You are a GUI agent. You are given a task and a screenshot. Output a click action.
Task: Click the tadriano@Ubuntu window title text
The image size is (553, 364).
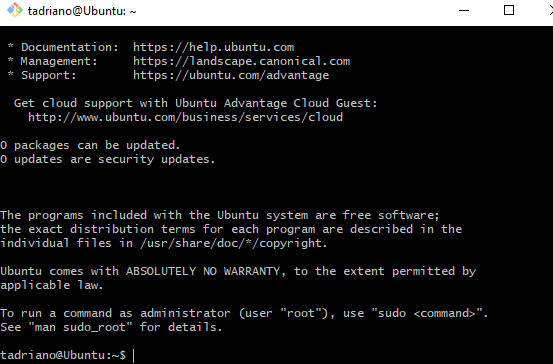[x=82, y=11]
